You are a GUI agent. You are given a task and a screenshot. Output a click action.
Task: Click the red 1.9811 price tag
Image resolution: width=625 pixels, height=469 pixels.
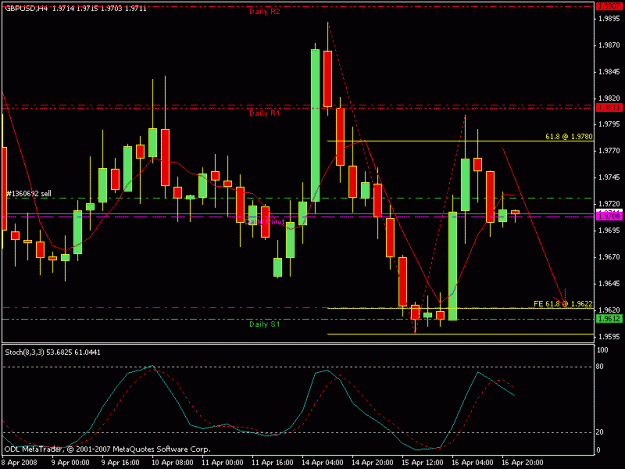tap(609, 108)
